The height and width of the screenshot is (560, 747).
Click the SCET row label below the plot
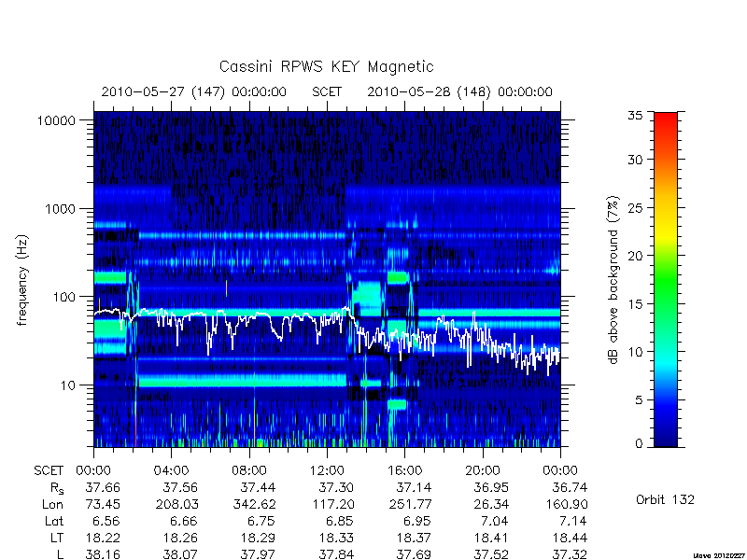[49, 471]
